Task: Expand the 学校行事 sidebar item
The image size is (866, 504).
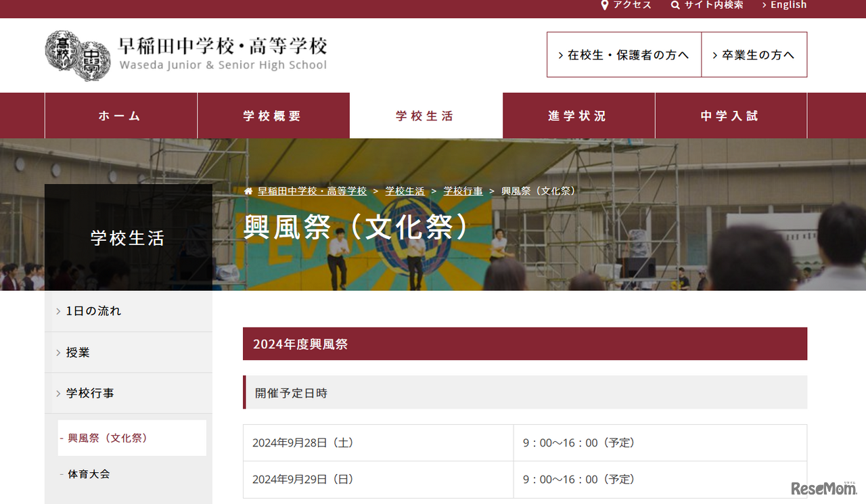Action: pyautogui.click(x=129, y=393)
